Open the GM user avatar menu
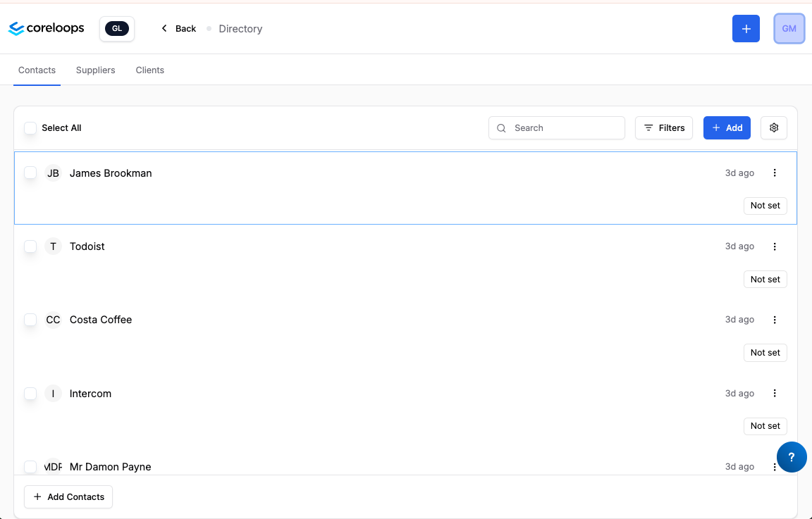 pyautogui.click(x=789, y=28)
